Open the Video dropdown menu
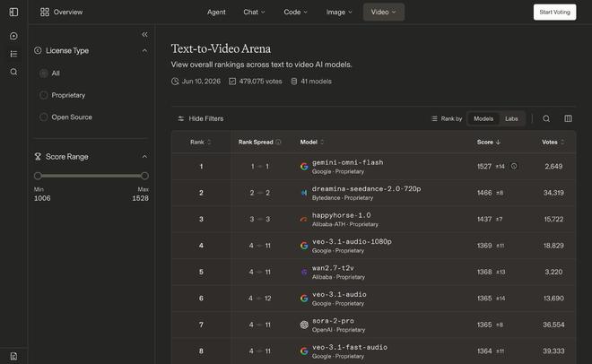 (384, 12)
